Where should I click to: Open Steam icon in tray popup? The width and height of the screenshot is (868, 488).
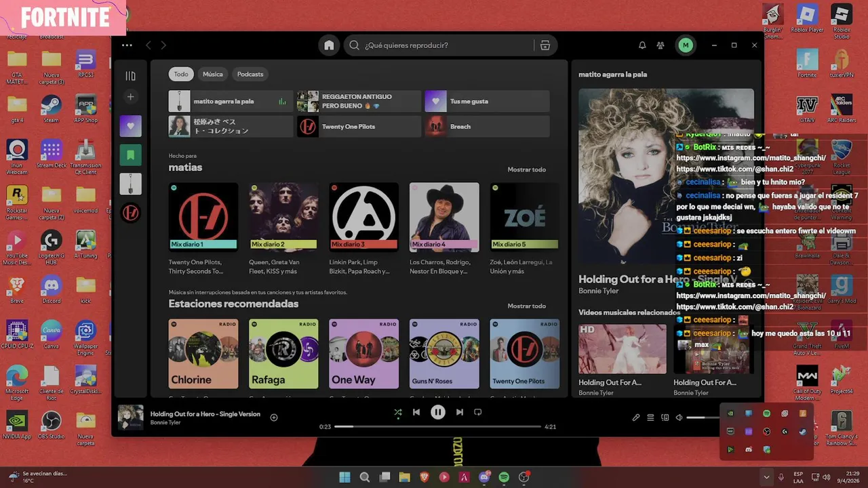[x=803, y=431]
